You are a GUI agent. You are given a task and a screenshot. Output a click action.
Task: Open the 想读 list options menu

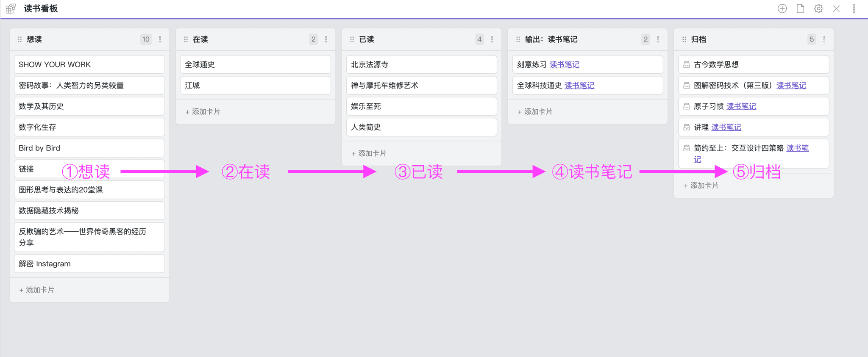pos(160,39)
